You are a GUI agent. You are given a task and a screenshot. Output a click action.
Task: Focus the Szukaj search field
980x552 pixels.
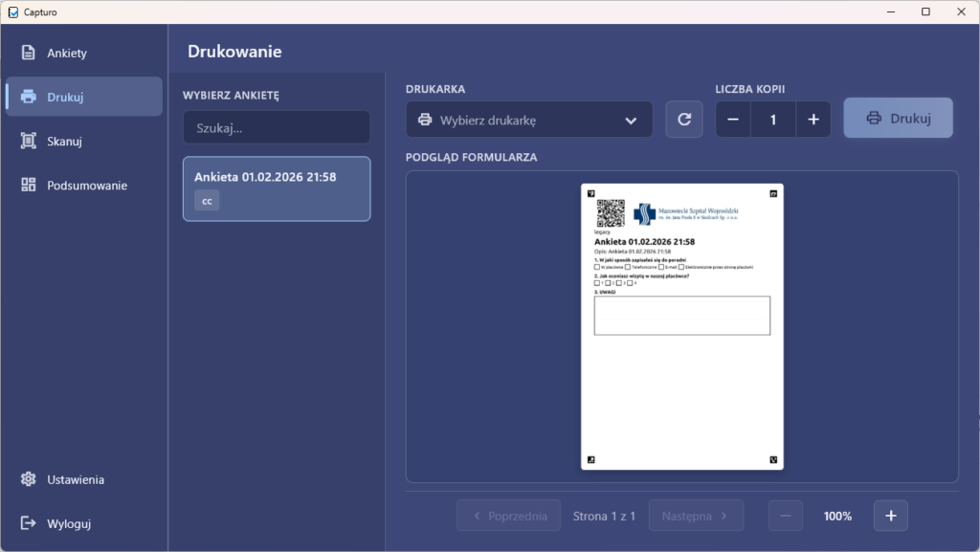click(x=277, y=127)
